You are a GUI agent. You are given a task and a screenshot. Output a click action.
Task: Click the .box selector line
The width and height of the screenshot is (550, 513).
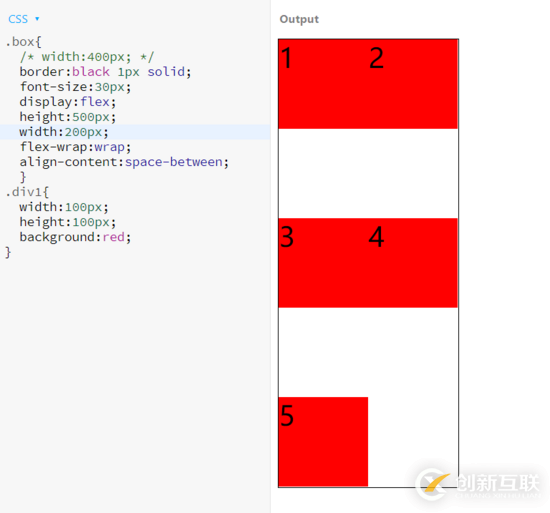[x=24, y=42]
